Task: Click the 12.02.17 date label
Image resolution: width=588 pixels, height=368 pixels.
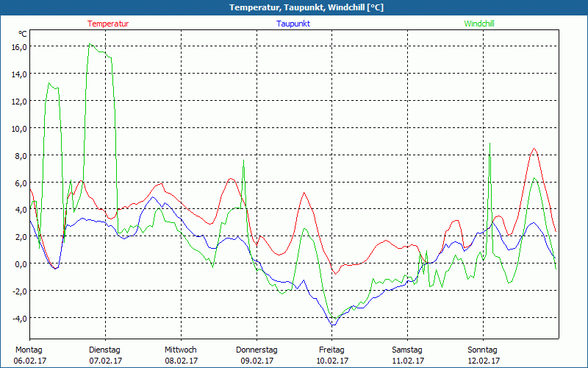Action: (483, 361)
